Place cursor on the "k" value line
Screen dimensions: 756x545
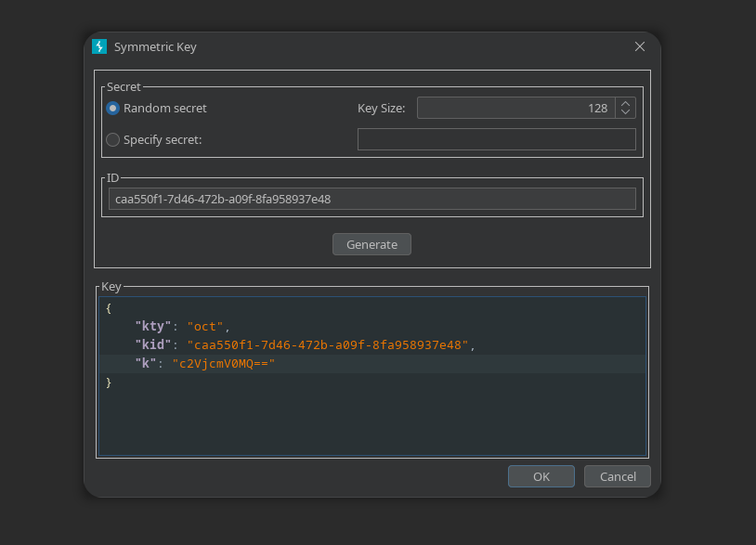[x=223, y=364]
